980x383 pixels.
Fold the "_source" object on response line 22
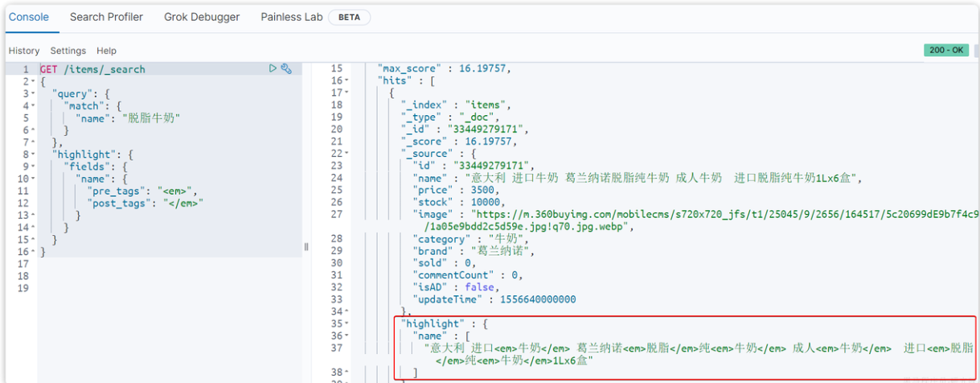click(x=346, y=154)
